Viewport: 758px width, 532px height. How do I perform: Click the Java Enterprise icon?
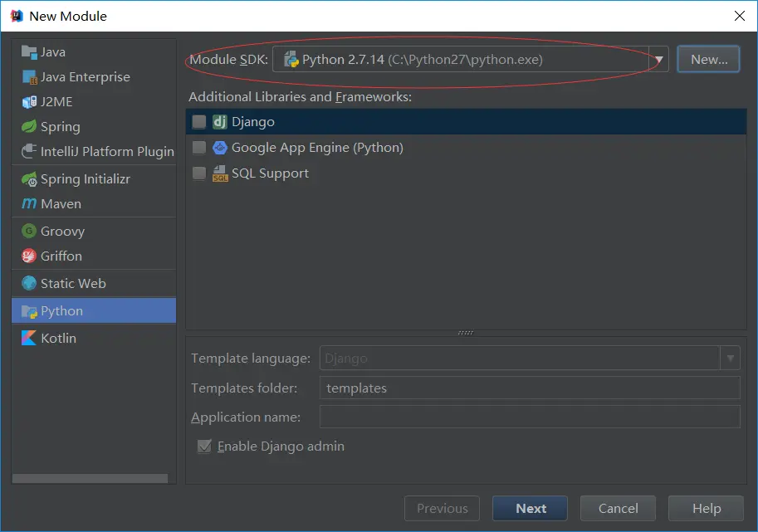click(x=29, y=77)
